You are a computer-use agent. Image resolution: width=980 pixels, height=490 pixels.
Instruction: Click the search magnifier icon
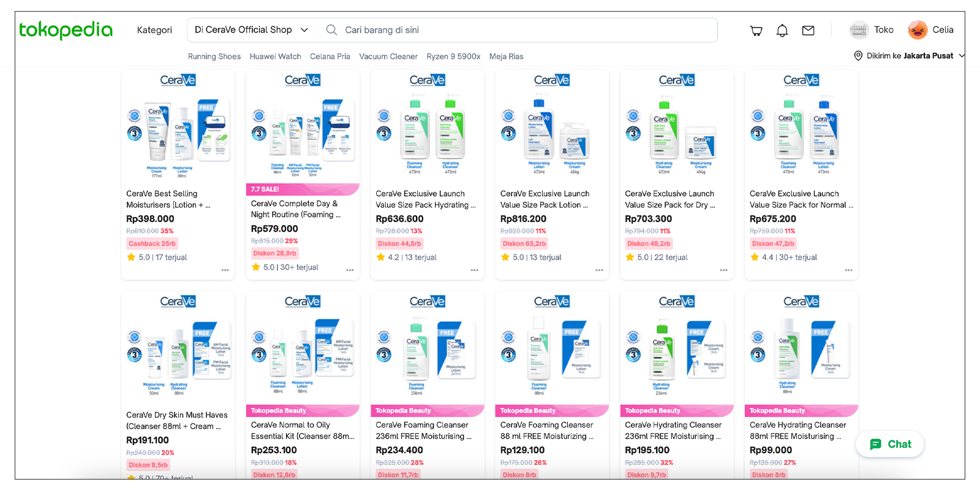click(x=331, y=29)
